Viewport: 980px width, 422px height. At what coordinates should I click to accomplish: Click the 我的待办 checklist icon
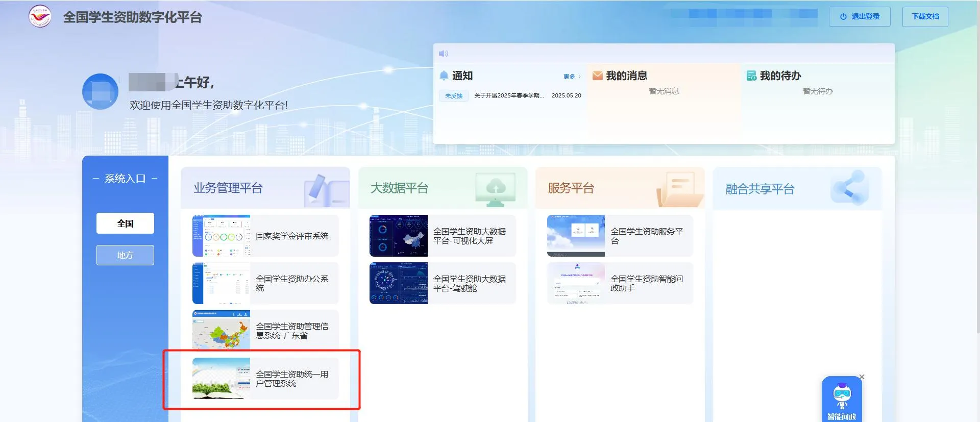click(751, 76)
